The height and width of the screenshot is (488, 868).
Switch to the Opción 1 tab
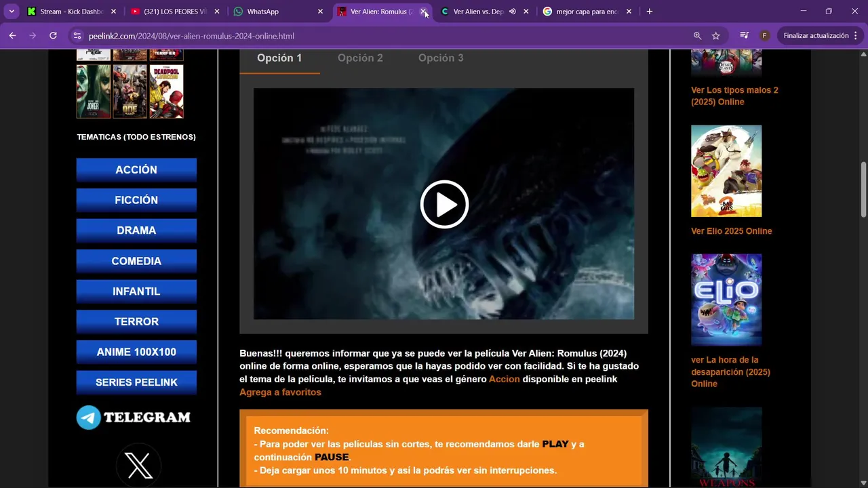coord(279,58)
